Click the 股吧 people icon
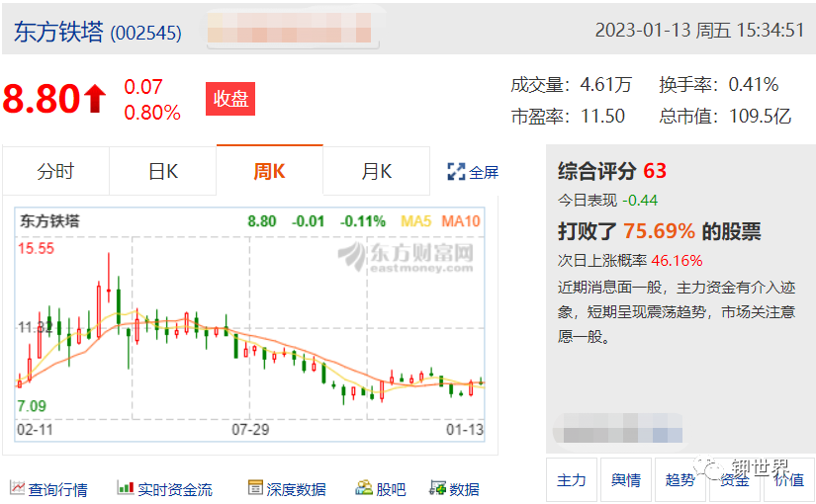 pos(364,488)
